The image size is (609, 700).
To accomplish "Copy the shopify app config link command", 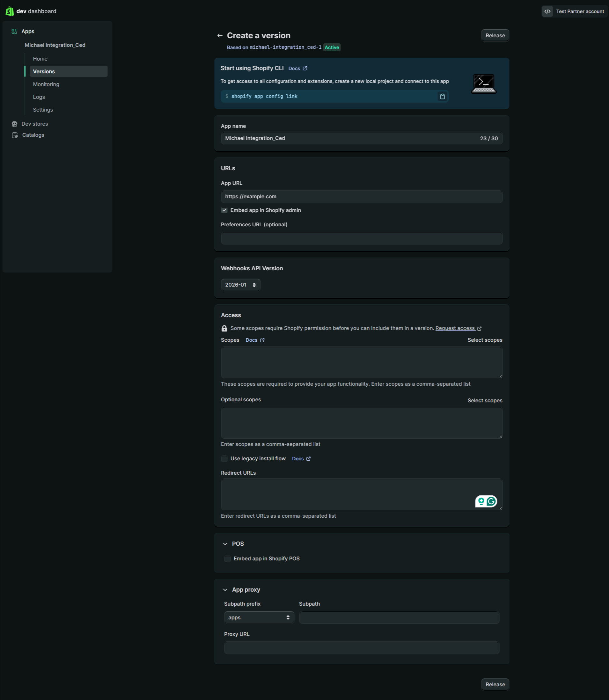I will click(x=442, y=97).
